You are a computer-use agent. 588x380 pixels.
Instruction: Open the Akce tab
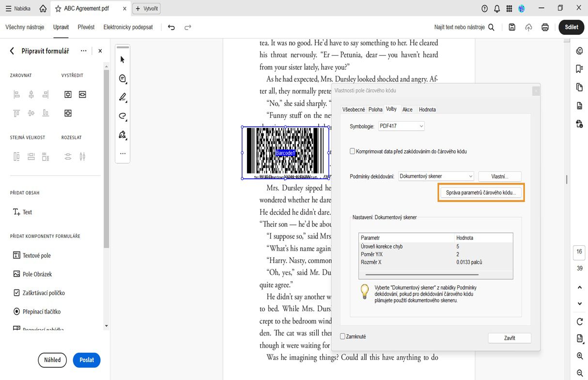[x=407, y=110]
